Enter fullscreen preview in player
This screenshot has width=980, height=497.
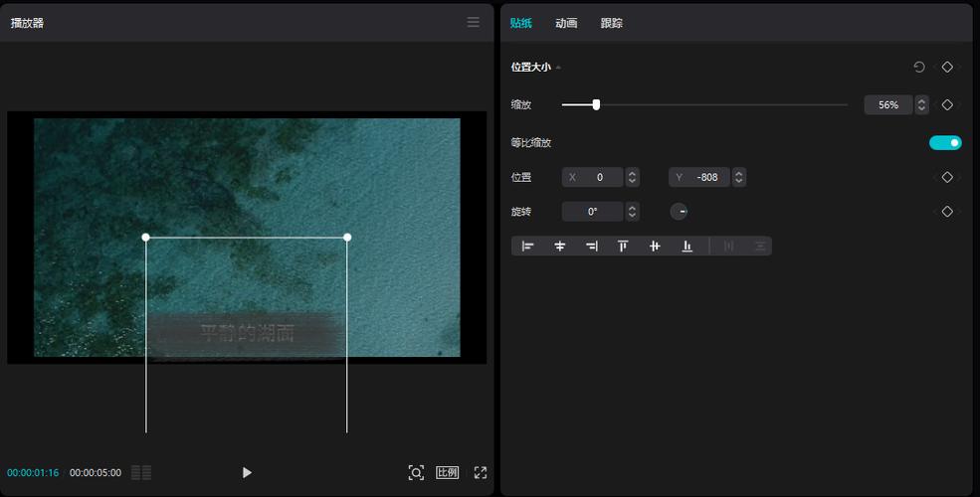click(x=481, y=473)
